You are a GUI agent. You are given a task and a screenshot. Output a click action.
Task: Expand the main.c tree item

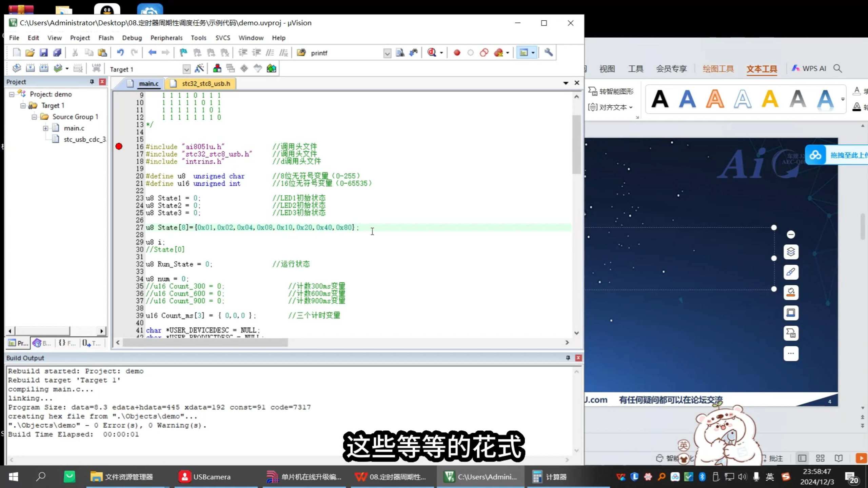[x=45, y=128]
